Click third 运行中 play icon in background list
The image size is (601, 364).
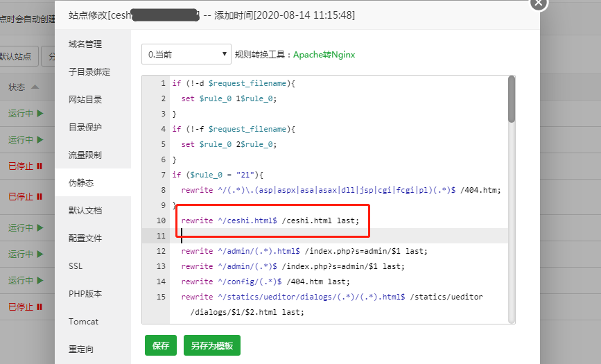[x=40, y=228]
